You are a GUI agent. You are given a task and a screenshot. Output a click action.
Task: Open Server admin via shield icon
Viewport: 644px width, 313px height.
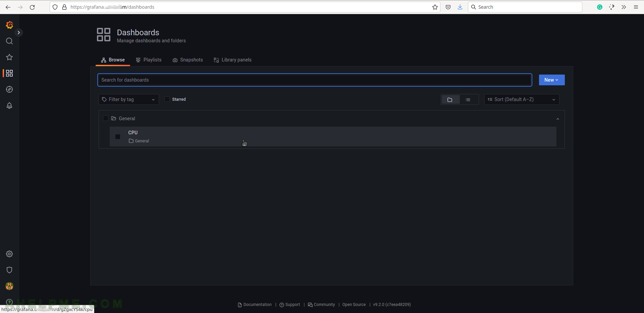9,270
